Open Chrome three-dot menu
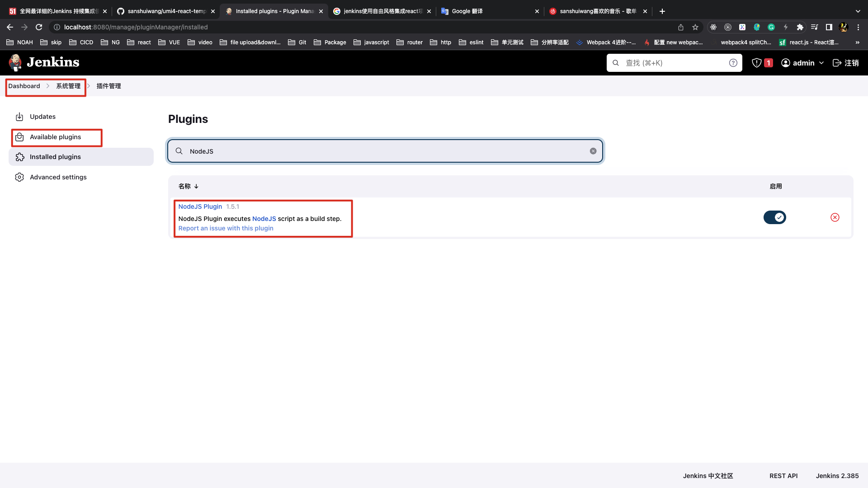The width and height of the screenshot is (868, 488). pos(858,27)
